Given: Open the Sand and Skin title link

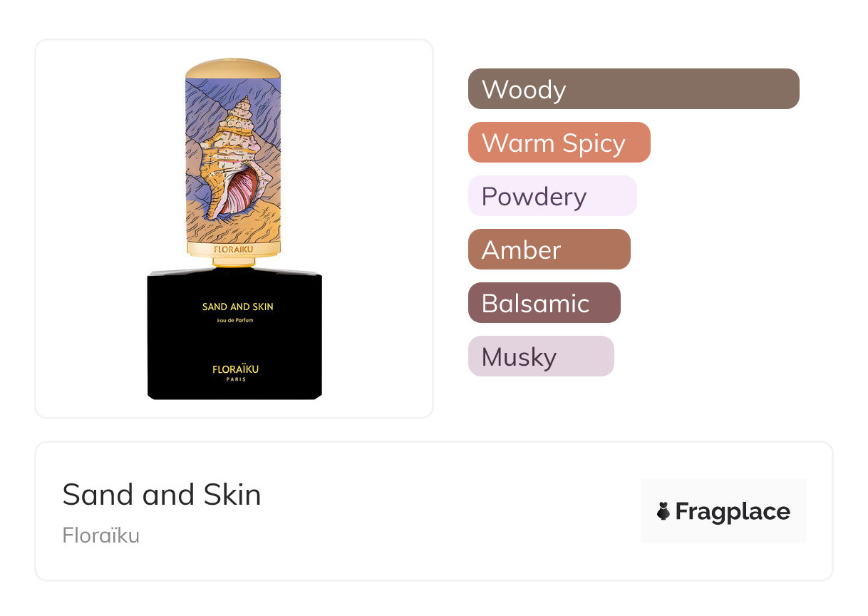Looking at the screenshot, I should [162, 494].
